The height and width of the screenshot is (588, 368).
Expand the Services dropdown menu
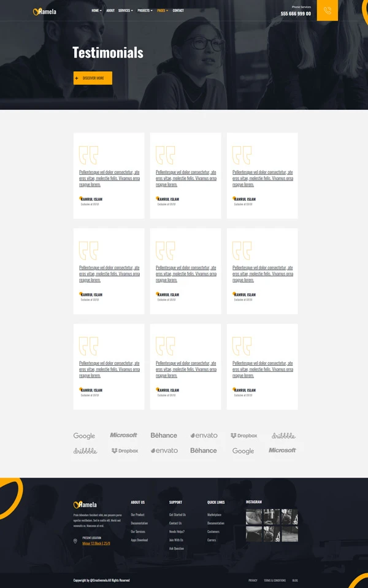[125, 10]
